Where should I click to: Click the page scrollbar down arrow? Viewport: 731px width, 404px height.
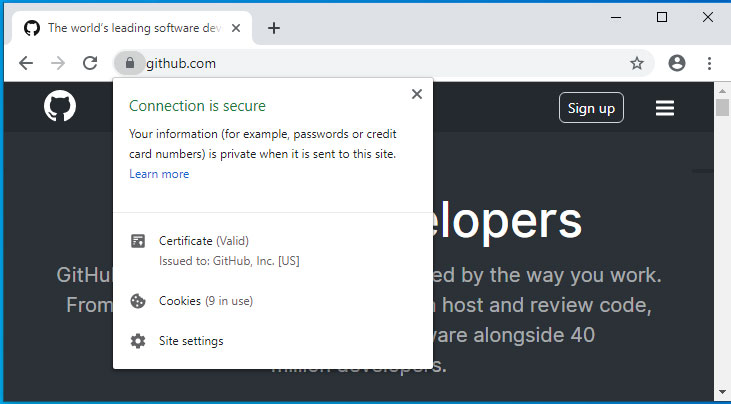point(723,392)
